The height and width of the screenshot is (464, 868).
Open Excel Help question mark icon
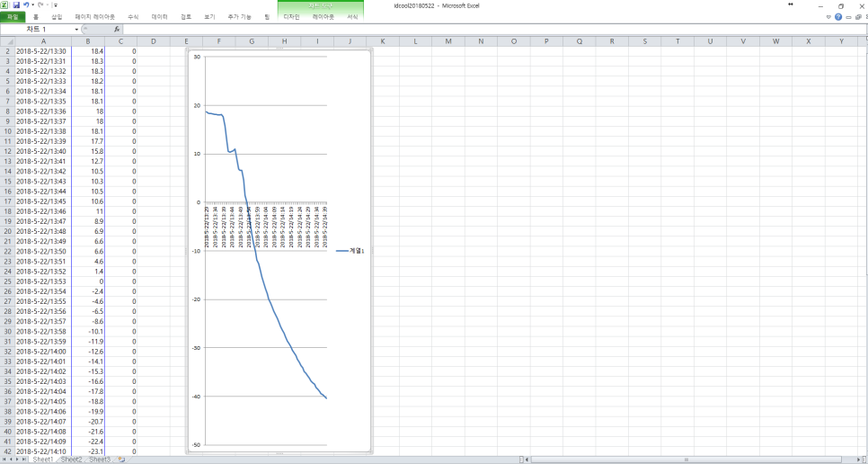[838, 17]
